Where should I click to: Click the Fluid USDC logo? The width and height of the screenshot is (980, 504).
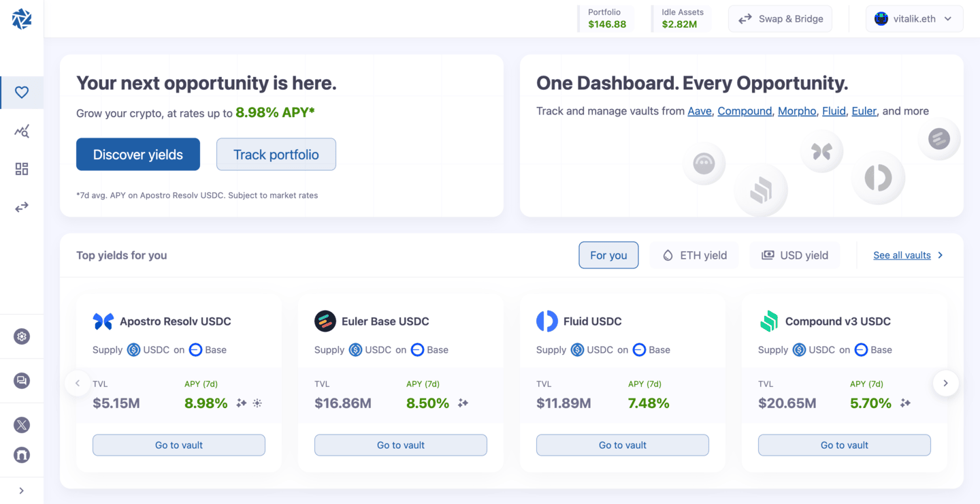click(x=547, y=321)
